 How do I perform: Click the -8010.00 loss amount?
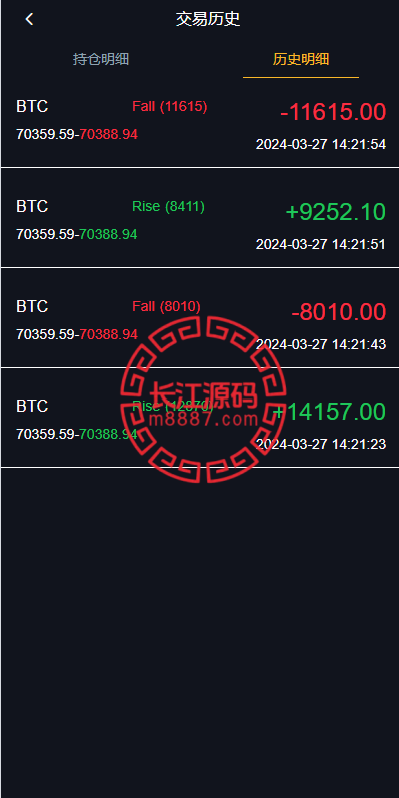[338, 311]
